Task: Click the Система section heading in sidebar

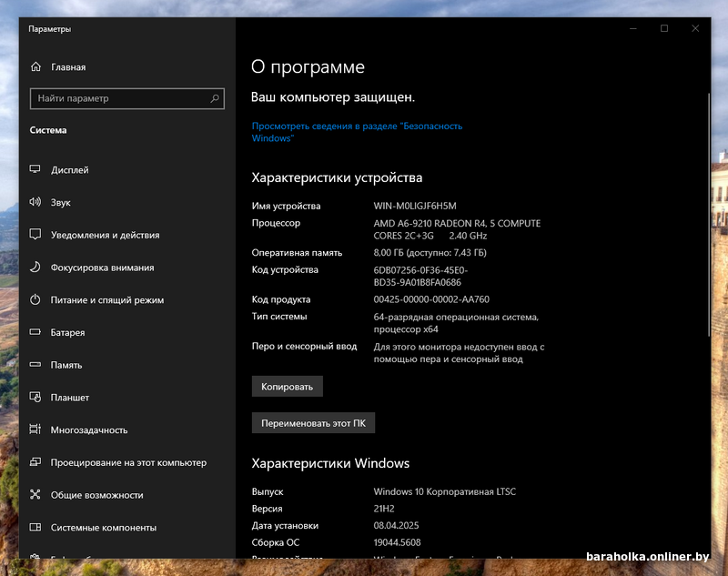Action: (48, 130)
